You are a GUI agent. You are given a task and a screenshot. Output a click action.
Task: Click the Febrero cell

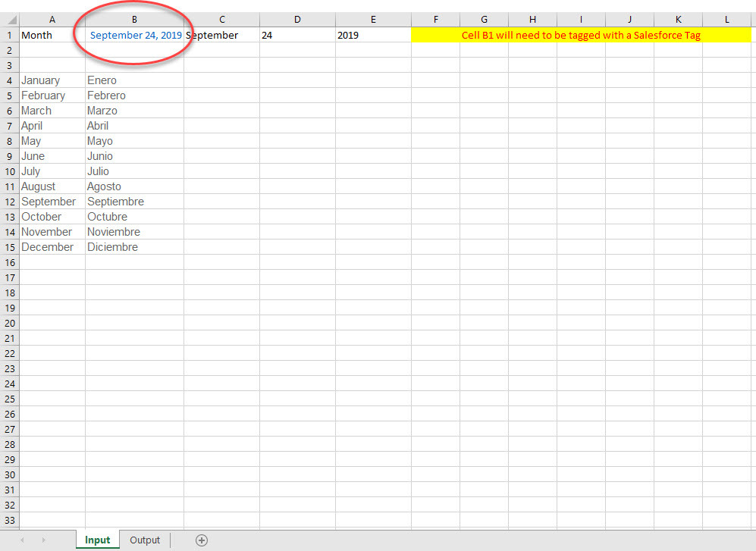pos(134,95)
